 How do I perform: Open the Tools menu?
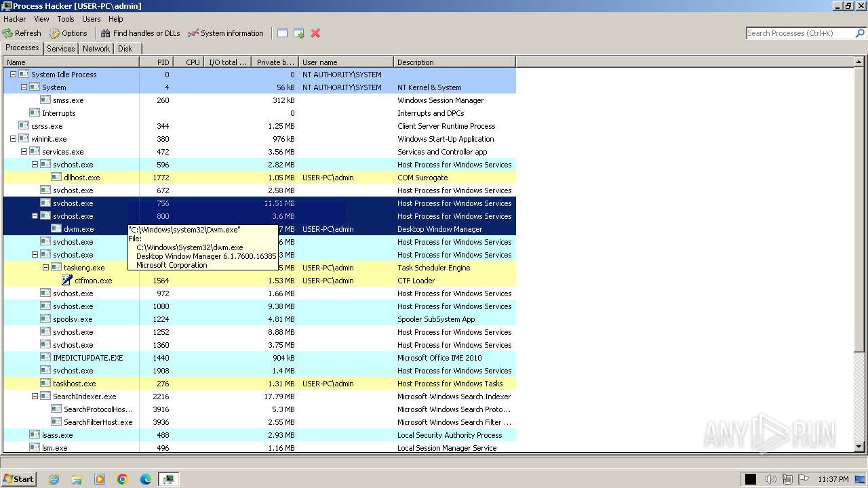[66, 19]
